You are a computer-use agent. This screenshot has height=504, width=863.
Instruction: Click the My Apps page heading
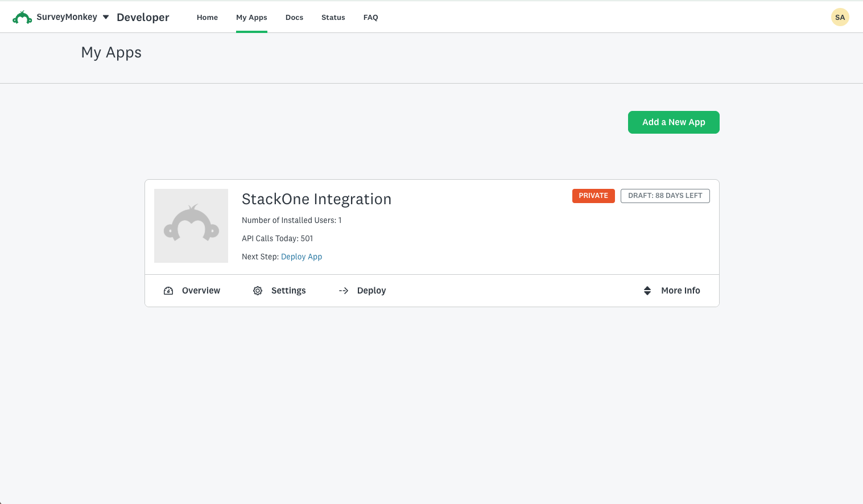coord(112,53)
